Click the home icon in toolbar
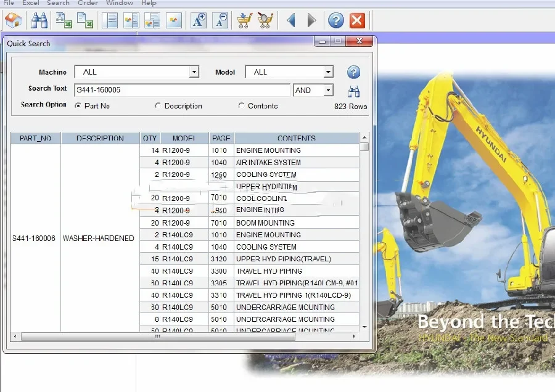The height and width of the screenshot is (392, 555). coord(13,20)
